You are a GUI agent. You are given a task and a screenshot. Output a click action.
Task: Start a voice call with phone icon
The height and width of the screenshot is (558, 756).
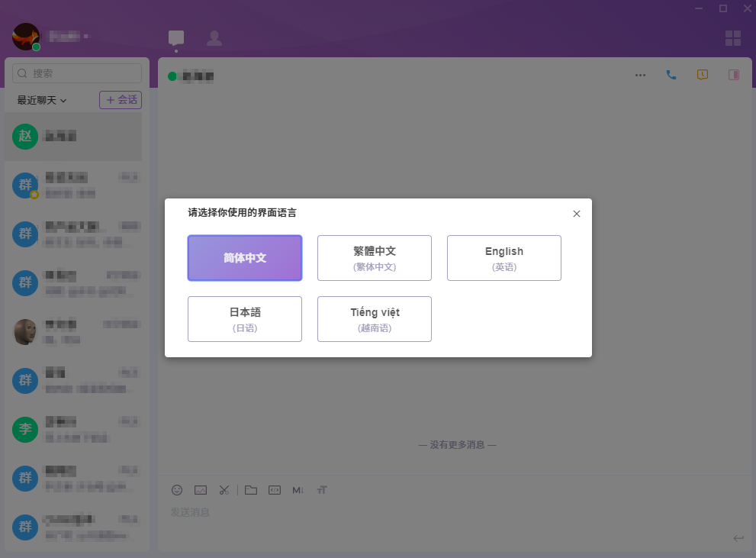pyautogui.click(x=671, y=75)
